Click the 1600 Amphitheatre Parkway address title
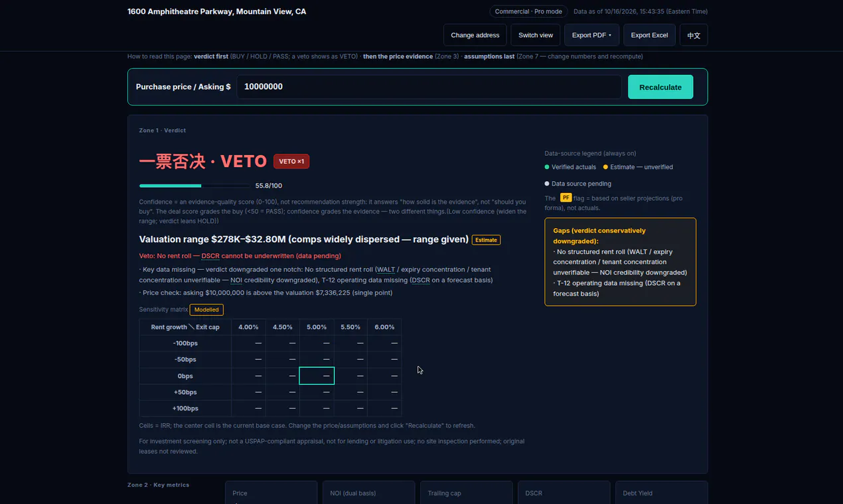Viewport: 843px width, 504px height. coord(217,11)
